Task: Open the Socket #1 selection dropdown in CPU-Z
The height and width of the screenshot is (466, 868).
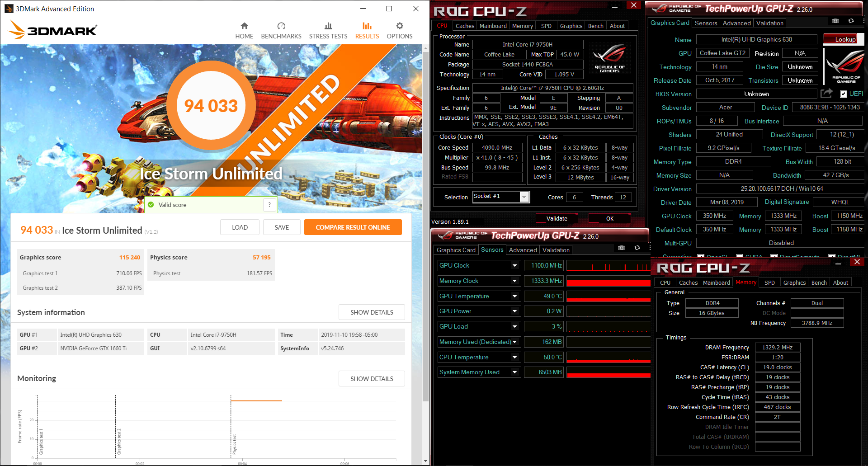Action: (524, 197)
